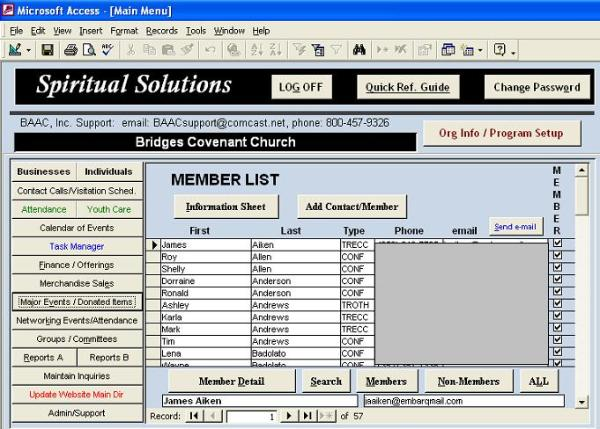Open the New Object dropdown arrow
This screenshot has height=429, width=600.
point(480,50)
